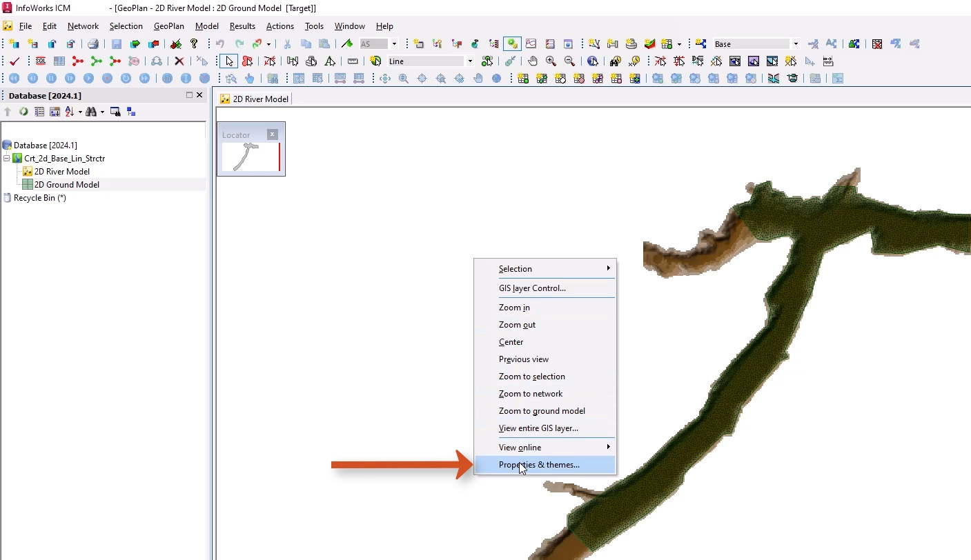Open the Results menu
Viewport: 971px width, 560px height.
click(x=242, y=26)
